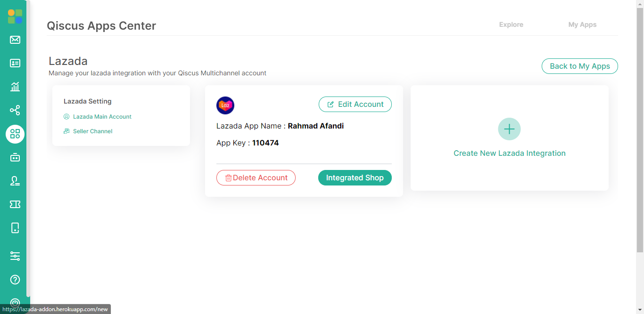Screen dimensions: 644x314
Task: Open the settings sliders icon in sidebar
Action: click(15, 256)
